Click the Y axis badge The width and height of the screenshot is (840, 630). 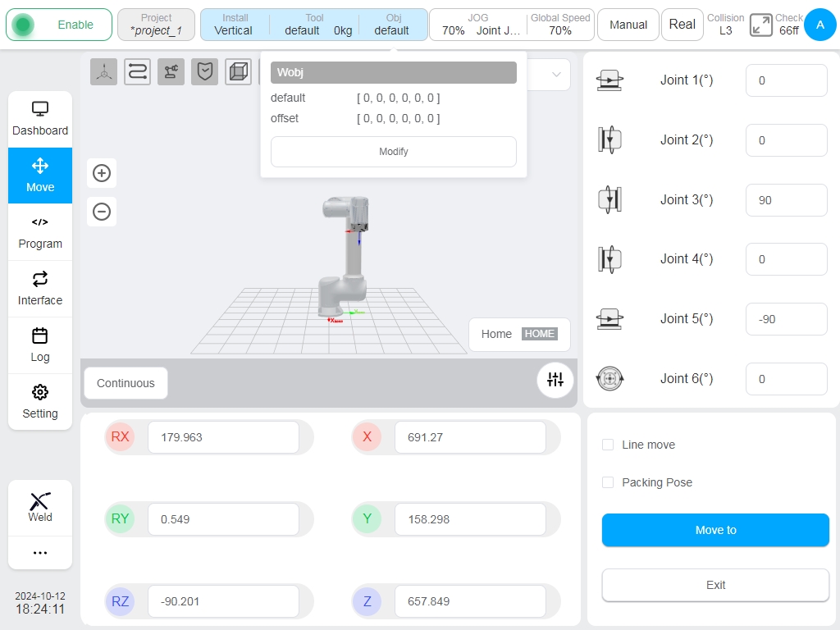pyautogui.click(x=367, y=518)
